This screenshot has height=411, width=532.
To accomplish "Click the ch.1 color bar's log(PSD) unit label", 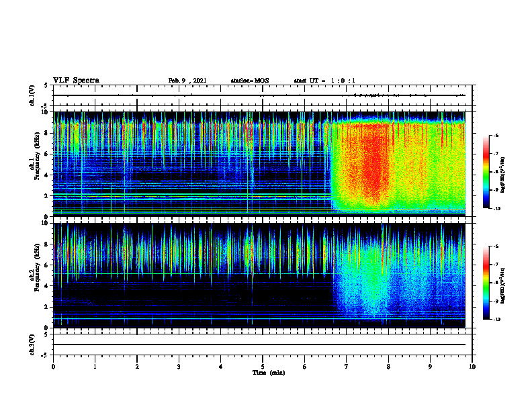I will point(503,175).
